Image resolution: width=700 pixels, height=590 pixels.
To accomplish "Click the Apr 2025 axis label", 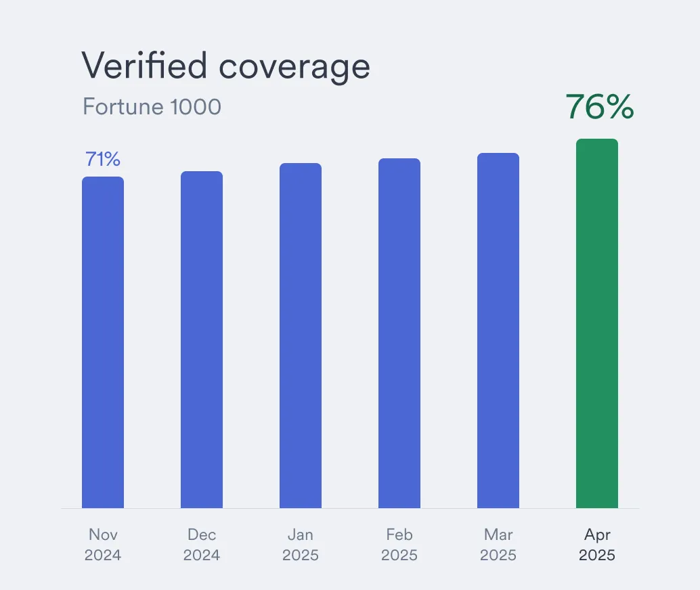I will click(x=597, y=545).
